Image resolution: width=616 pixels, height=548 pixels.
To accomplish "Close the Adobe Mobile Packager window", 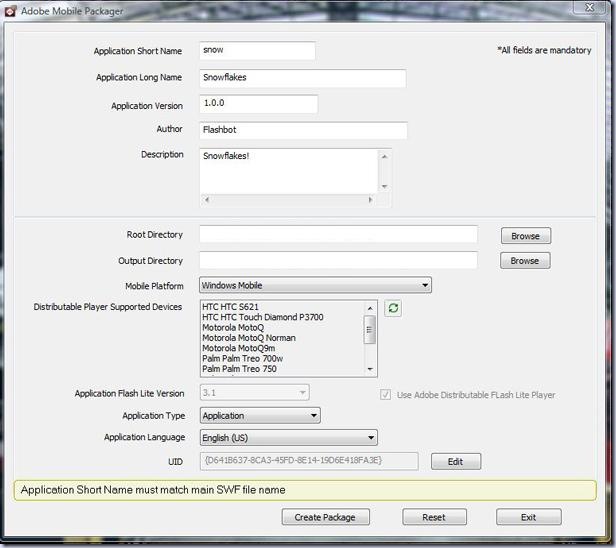I will [590, 7].
